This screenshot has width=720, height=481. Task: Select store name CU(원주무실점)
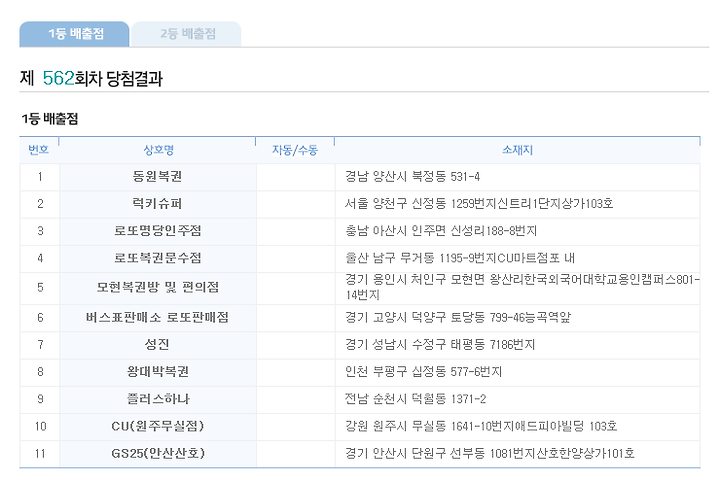[x=158, y=426]
